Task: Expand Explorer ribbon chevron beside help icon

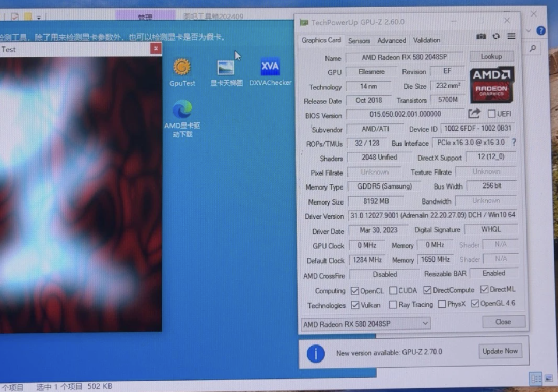Action: point(528,31)
